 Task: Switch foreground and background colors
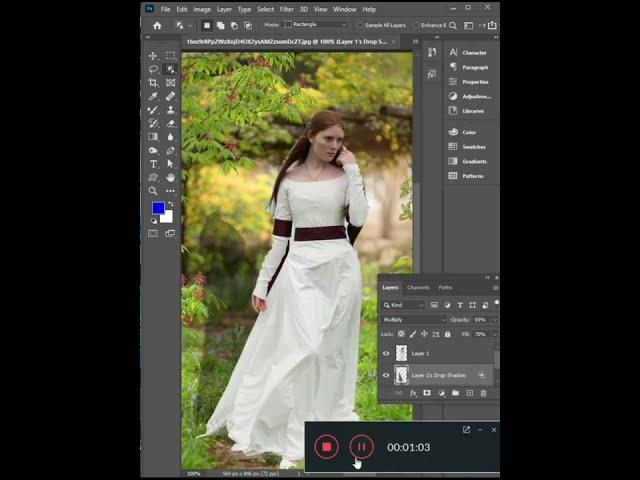pyautogui.click(x=171, y=204)
